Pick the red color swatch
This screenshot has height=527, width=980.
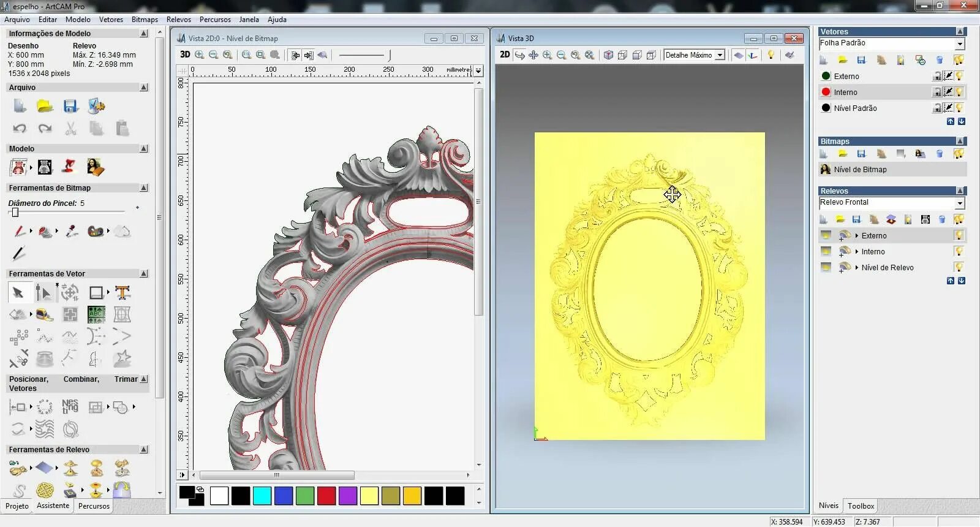click(x=326, y=496)
